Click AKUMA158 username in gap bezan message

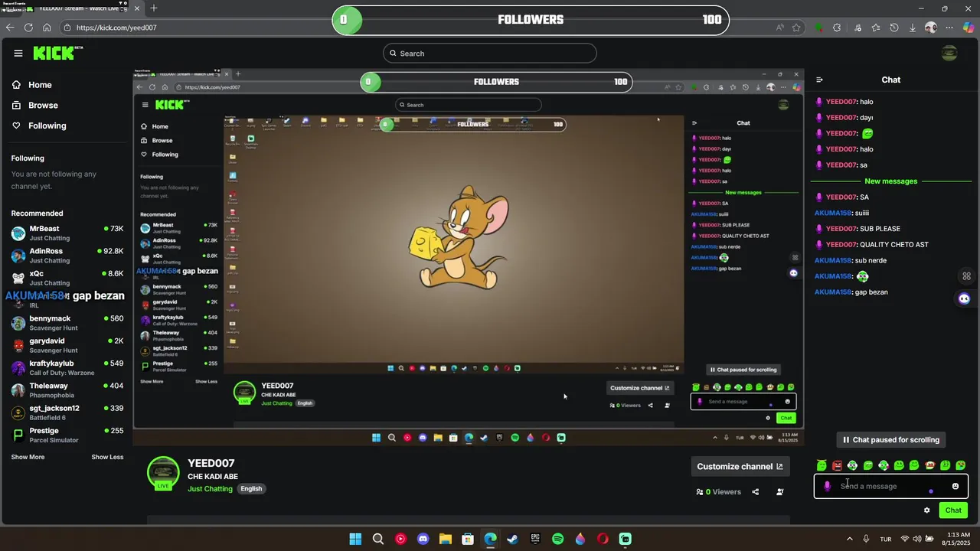(833, 292)
